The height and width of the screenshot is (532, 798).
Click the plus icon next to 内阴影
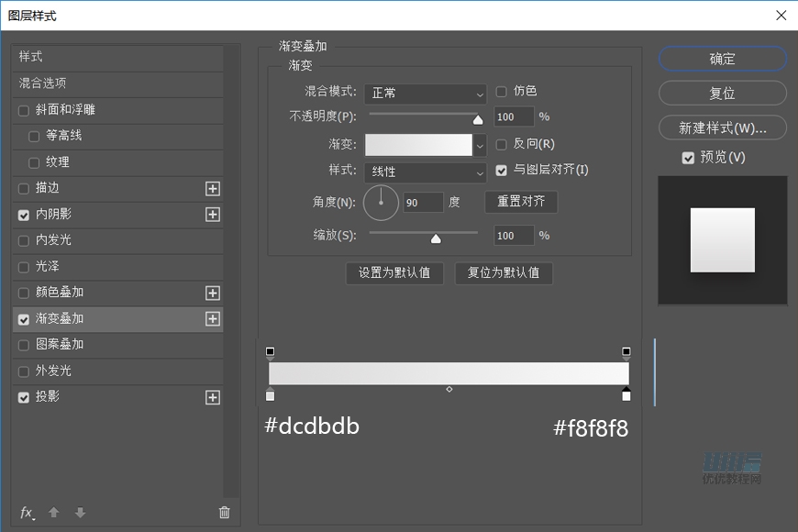pos(213,214)
